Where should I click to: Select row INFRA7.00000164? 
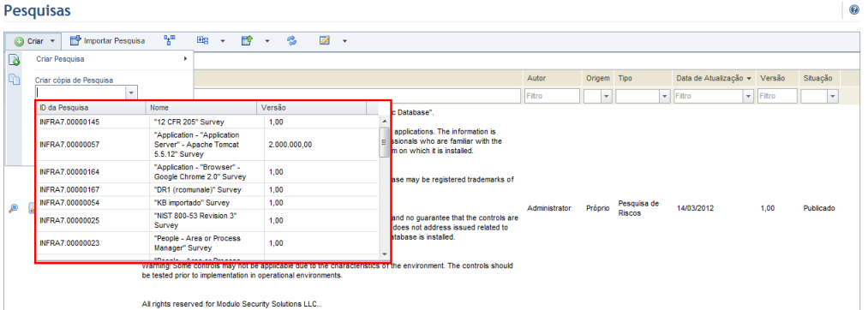click(208, 172)
